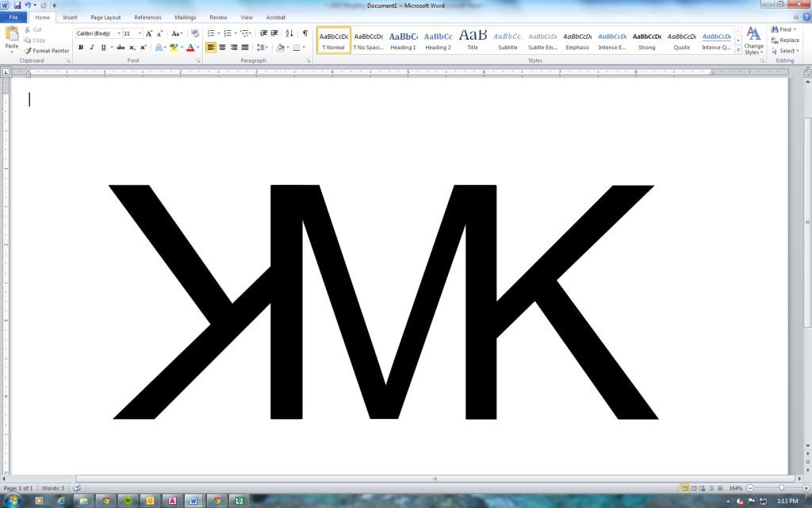
Task: Save the document from Quick Access Toolbar
Action: 17,6
